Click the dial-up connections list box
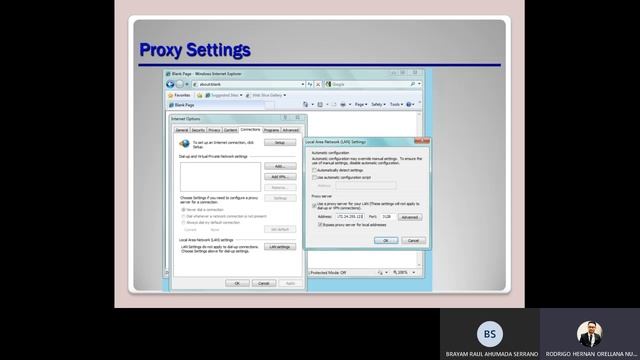The image size is (640, 360). (x=220, y=177)
